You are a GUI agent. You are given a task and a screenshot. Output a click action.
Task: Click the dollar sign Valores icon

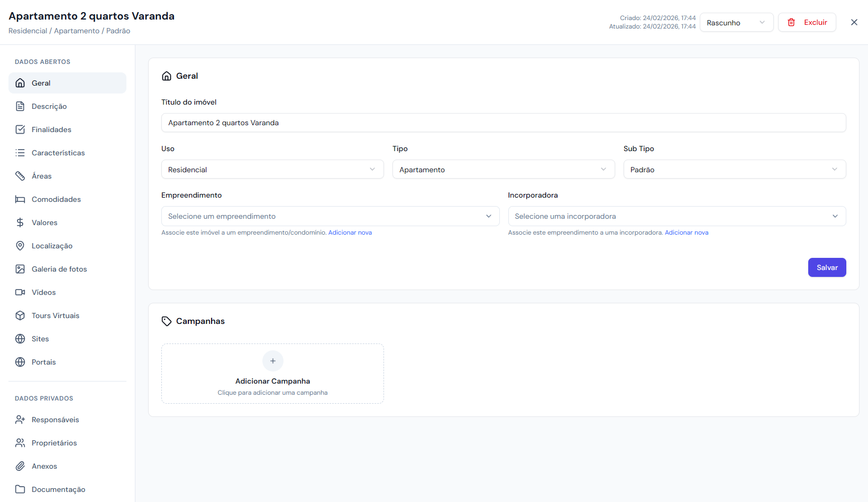tap(20, 222)
